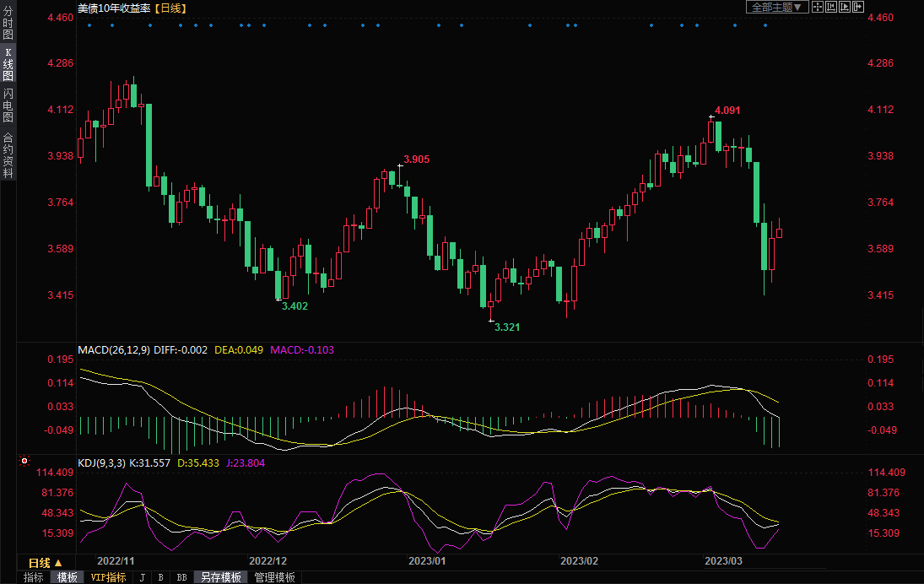Expand the 日线 period selector
The width and height of the screenshot is (924, 584).
click(x=45, y=563)
